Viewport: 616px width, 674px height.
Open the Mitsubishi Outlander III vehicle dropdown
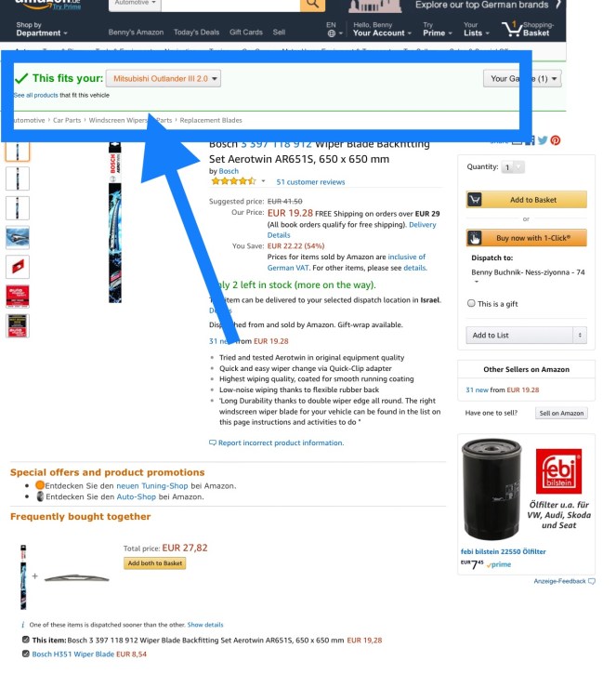[x=164, y=79]
